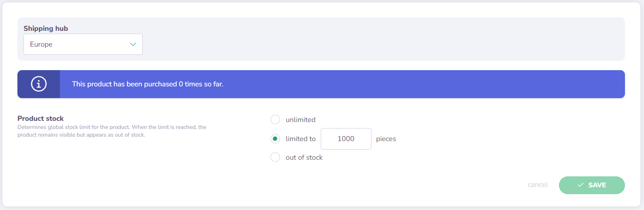Click the Europe value in the hub selector
Viewport: 644px width, 210px height.
pos(41,44)
